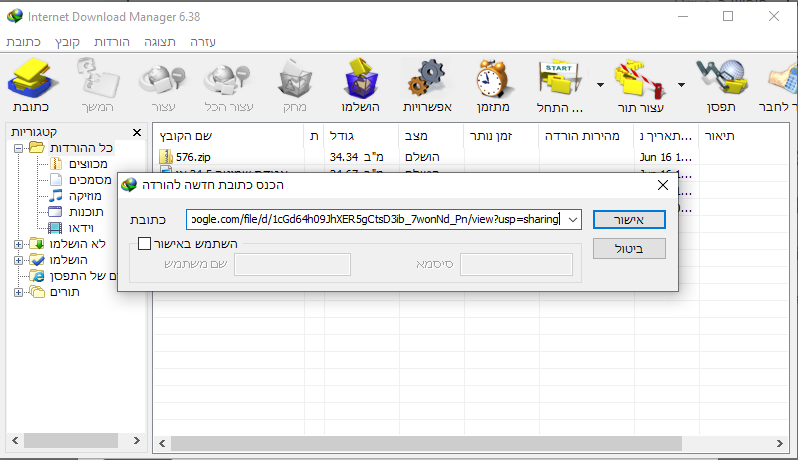Select Video (וידאו) category
Screen dimensions: 798x460
[x=81, y=228]
